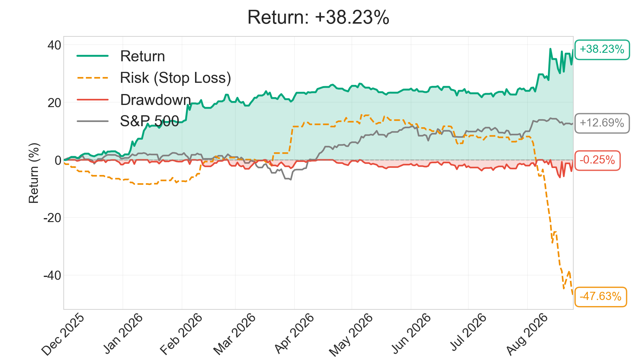This screenshot has height=364, width=637.
Task: Click the gray S&P 500 legend line
Action: [x=93, y=121]
